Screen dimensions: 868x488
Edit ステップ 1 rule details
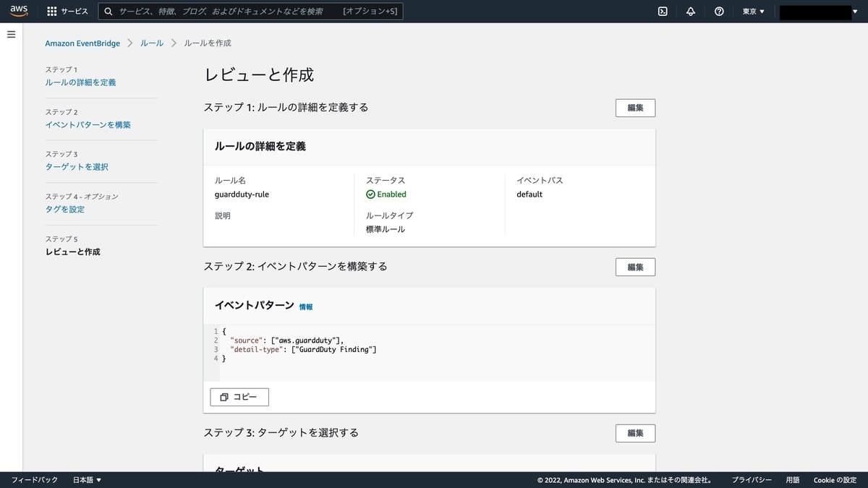tap(634, 107)
